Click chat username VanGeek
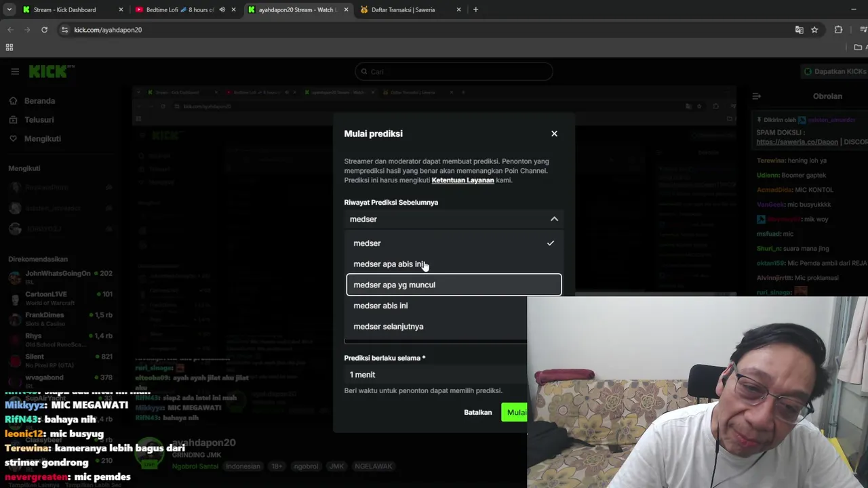The width and height of the screenshot is (868, 488). tap(770, 205)
